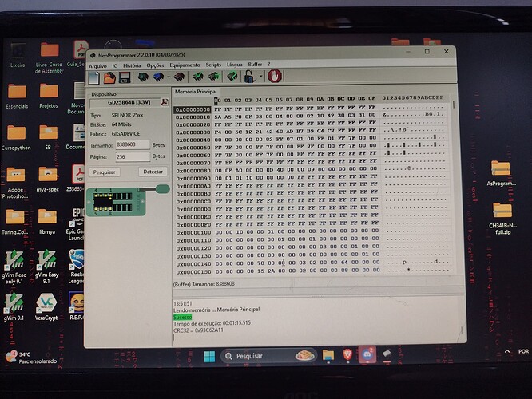The width and height of the screenshot is (532, 399).
Task: Click the new blank file icon
Action: pyautogui.click(x=94, y=77)
